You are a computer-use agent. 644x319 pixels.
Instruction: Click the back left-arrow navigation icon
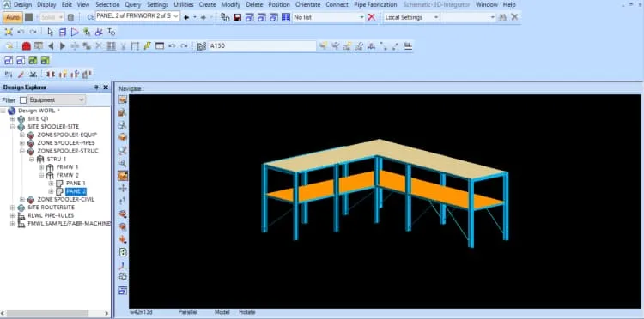[x=186, y=17]
